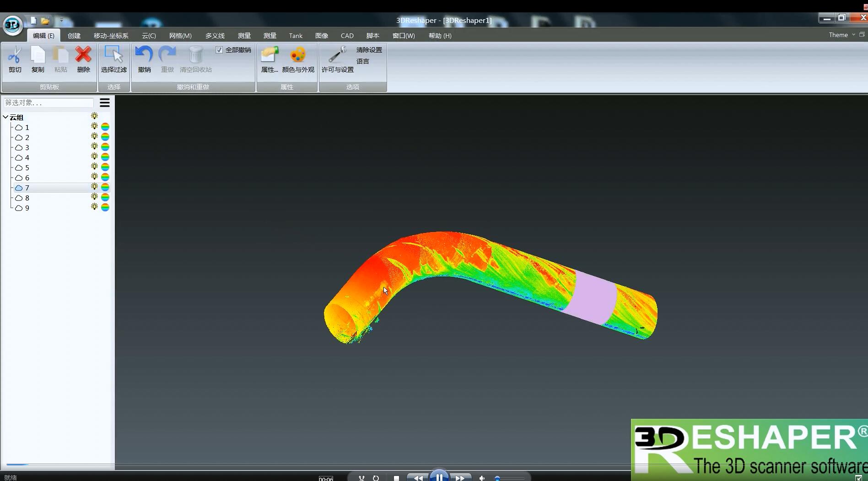868x481 pixels.
Task: Mute the player volume speaker icon
Action: (481, 478)
